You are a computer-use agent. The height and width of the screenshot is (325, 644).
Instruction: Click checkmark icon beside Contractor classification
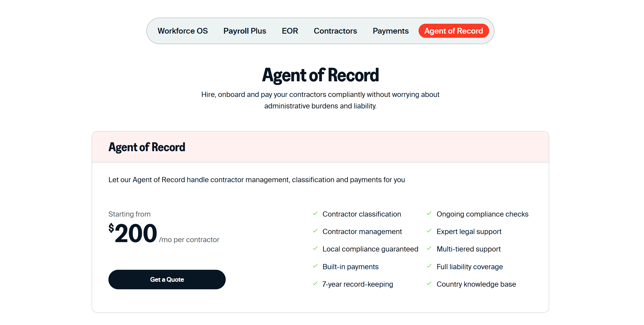point(315,213)
